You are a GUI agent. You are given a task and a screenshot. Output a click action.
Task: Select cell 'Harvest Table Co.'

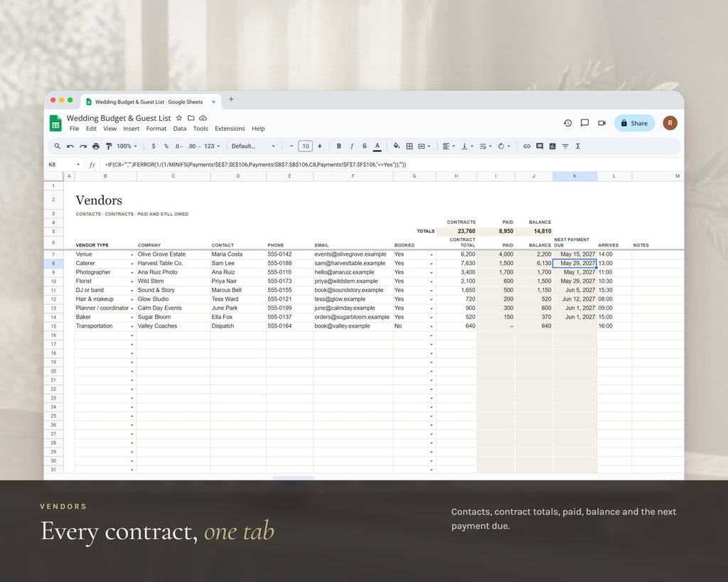173,263
